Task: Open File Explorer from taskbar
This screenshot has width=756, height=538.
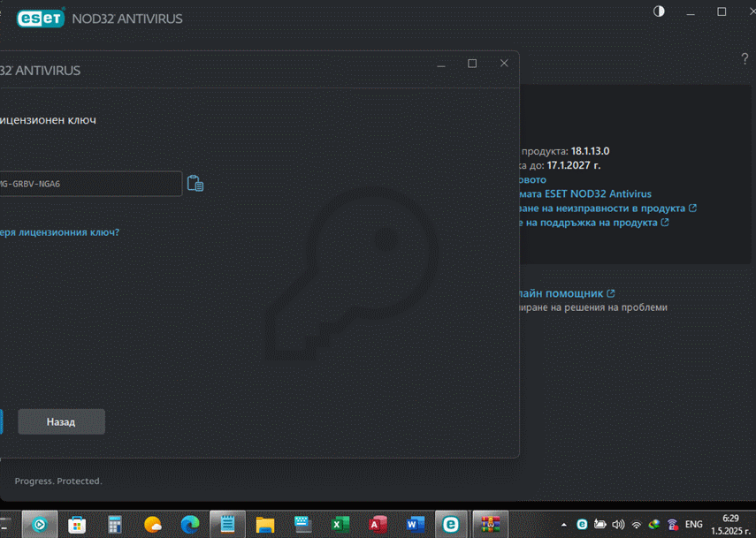Action: click(265, 525)
